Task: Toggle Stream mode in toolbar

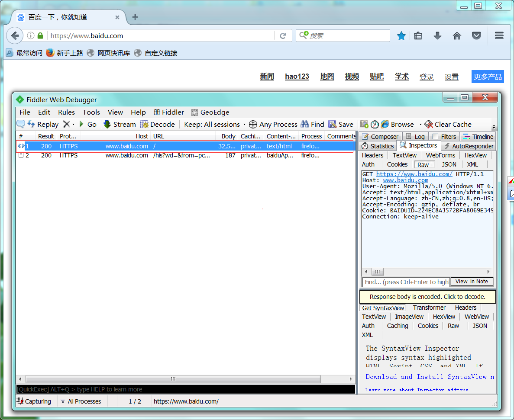Action: point(120,125)
